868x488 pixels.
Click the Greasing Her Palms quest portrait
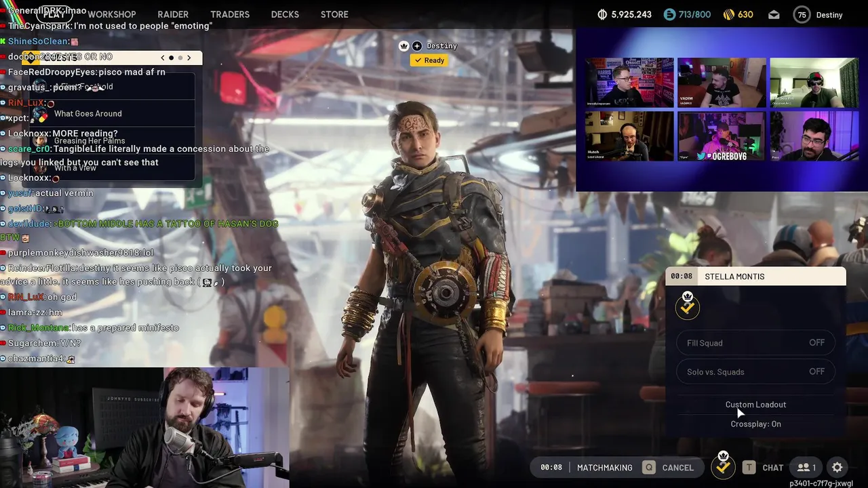pos(40,141)
